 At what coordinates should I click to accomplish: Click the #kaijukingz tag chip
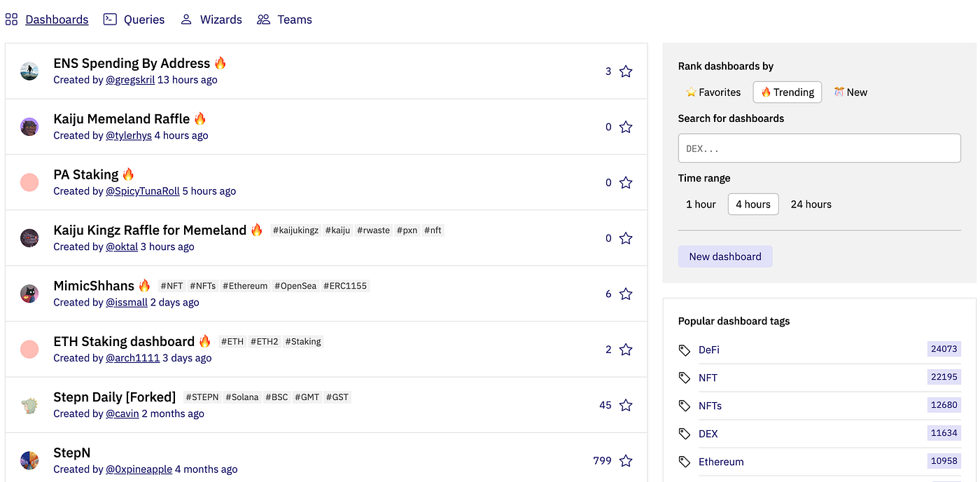(295, 230)
